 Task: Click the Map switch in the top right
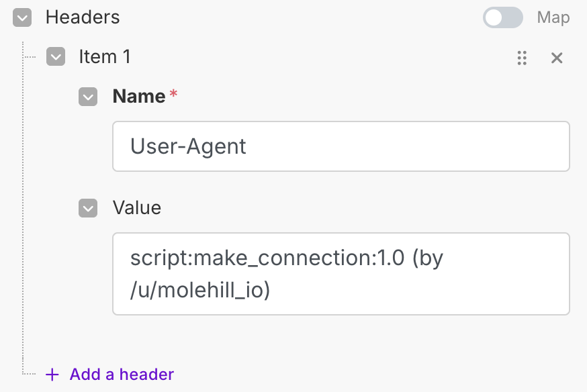[x=502, y=17]
